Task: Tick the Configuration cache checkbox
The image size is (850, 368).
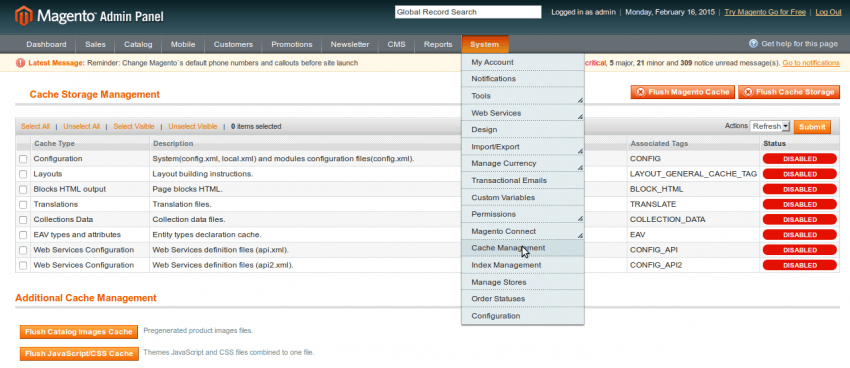Action: 23,159
